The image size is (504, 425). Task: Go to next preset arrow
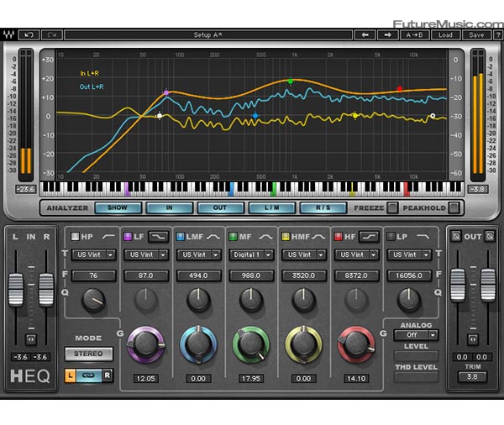(387, 34)
